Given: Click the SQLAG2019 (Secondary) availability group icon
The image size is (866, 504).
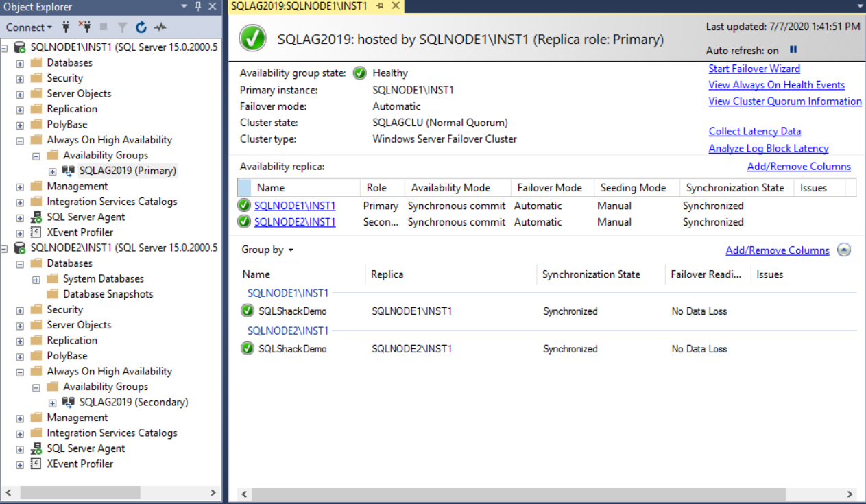Looking at the screenshot, I should pos(69,403).
